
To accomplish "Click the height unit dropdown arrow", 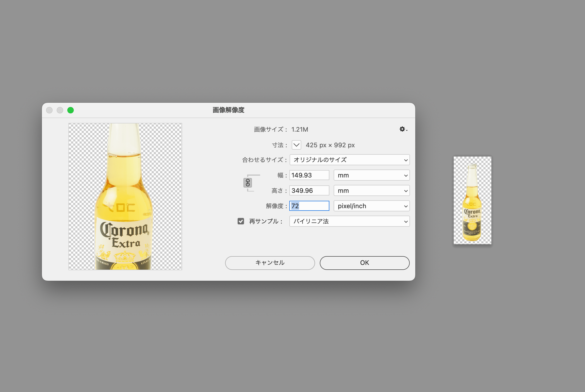I will [405, 190].
